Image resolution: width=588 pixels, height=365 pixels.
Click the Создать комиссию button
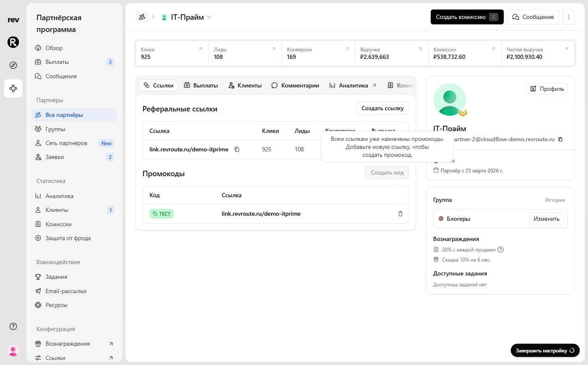467,17
